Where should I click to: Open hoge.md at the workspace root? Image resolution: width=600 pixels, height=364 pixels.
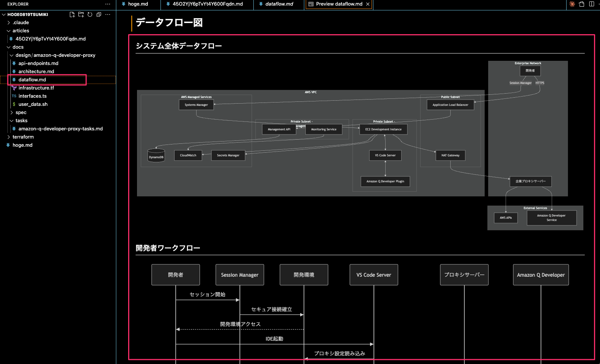(22, 145)
